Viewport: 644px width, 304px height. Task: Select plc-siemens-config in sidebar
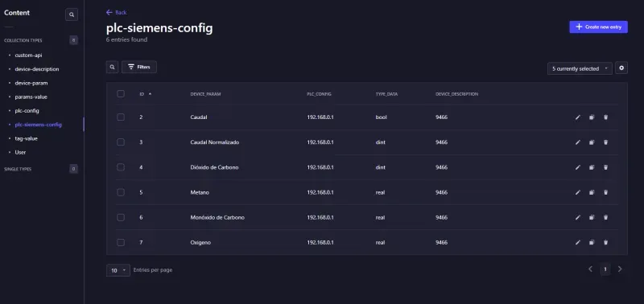pyautogui.click(x=38, y=125)
